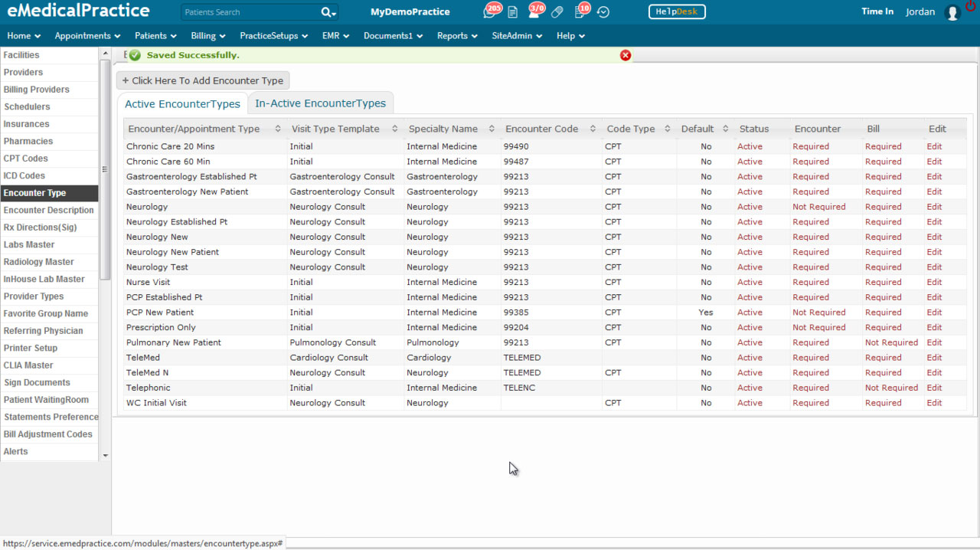Expand the Appointments menu

click(88, 36)
